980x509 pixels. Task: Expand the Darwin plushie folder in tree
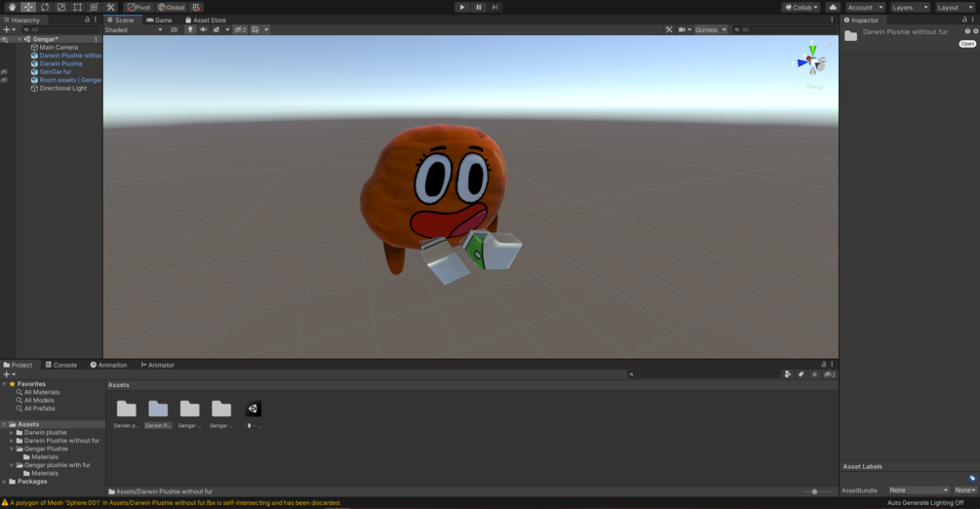[12, 432]
